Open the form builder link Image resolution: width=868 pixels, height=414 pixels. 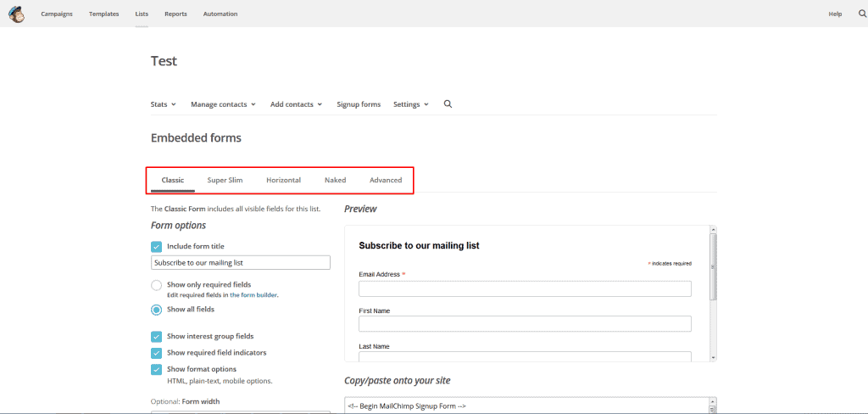(x=253, y=295)
